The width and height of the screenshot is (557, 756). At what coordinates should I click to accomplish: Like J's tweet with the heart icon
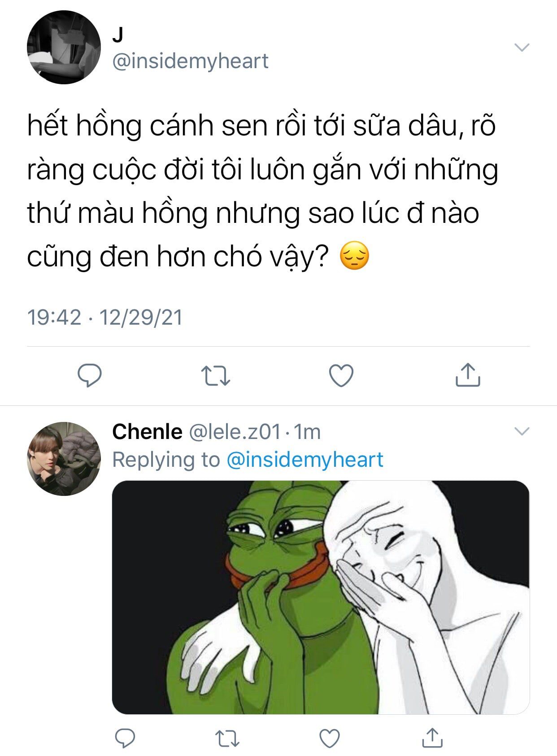[341, 375]
